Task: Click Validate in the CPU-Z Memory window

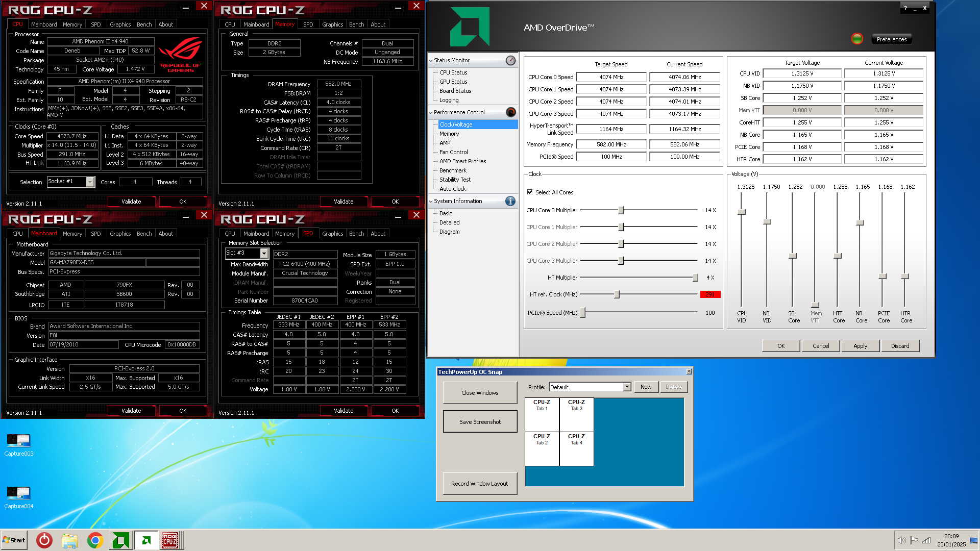Action: [344, 202]
